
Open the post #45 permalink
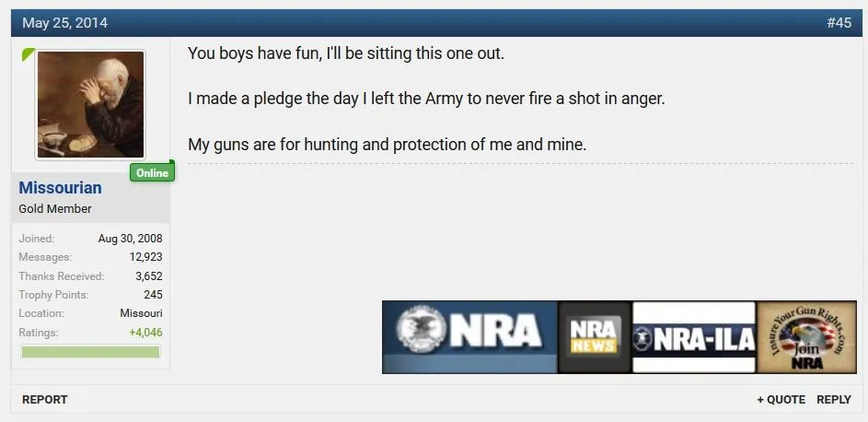tap(839, 23)
